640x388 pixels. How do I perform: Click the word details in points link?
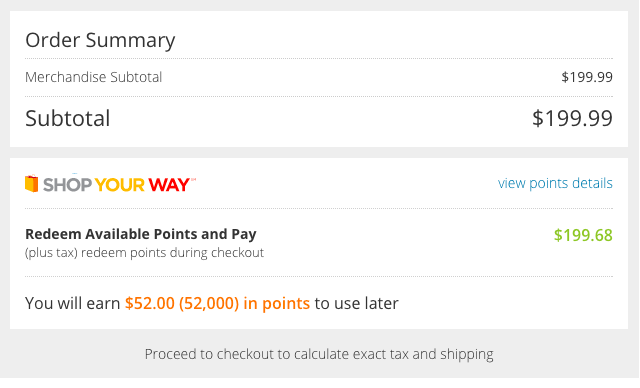click(592, 183)
